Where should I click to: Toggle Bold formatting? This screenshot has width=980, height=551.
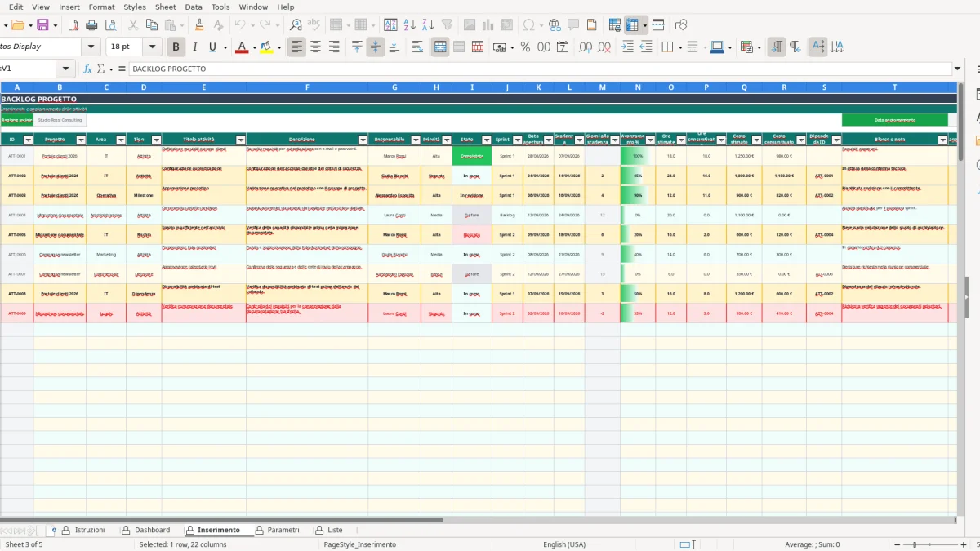[x=175, y=47]
